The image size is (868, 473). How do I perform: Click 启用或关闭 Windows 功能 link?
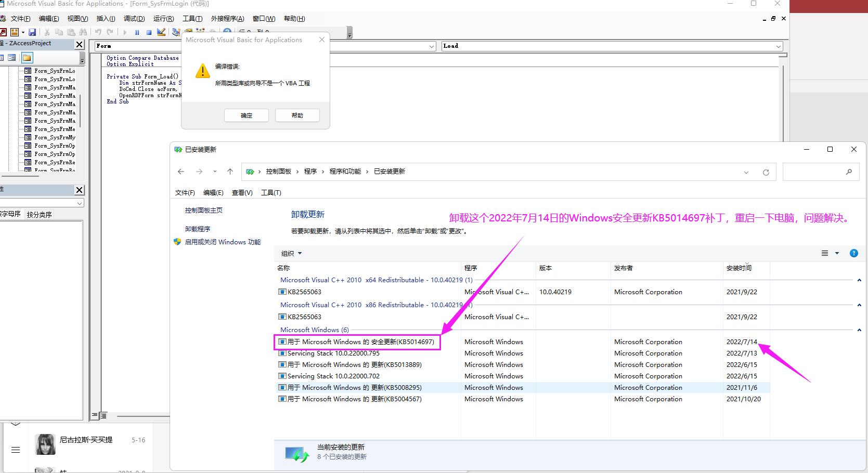click(x=223, y=242)
